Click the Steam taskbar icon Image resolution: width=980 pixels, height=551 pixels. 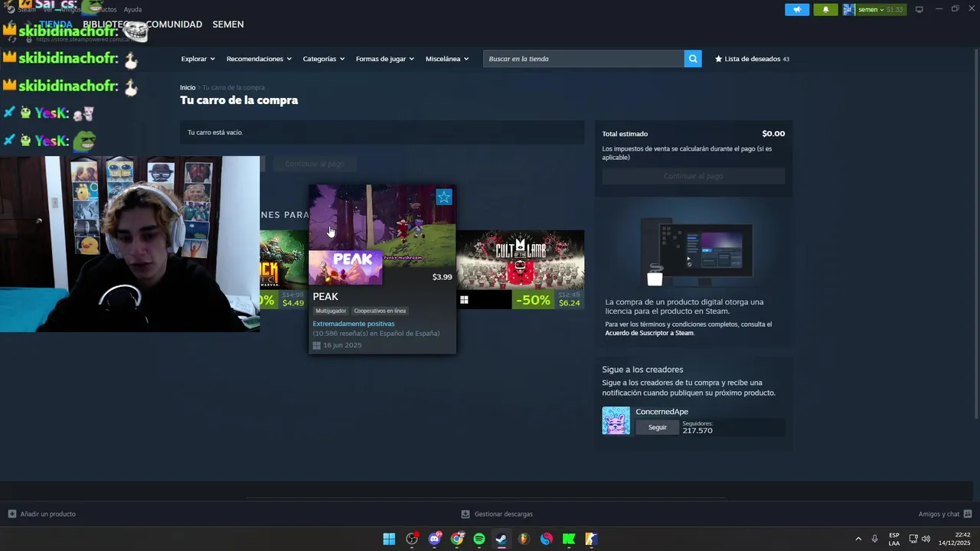(x=501, y=539)
